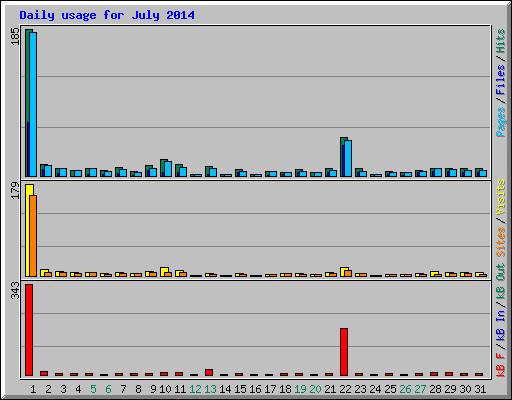Click day label '24' on the x-axis
Screen dimensions: 512x400
tap(375, 389)
